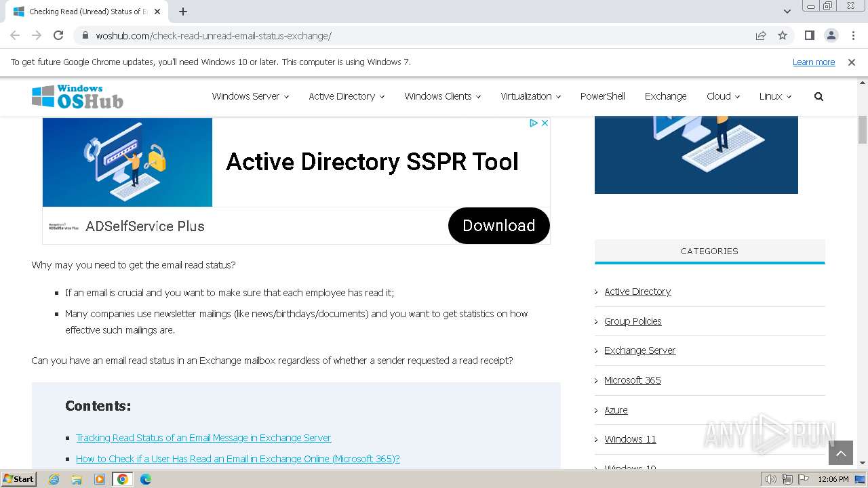868x488 pixels.
Task: Expand the Virtualization menu
Action: point(530,96)
